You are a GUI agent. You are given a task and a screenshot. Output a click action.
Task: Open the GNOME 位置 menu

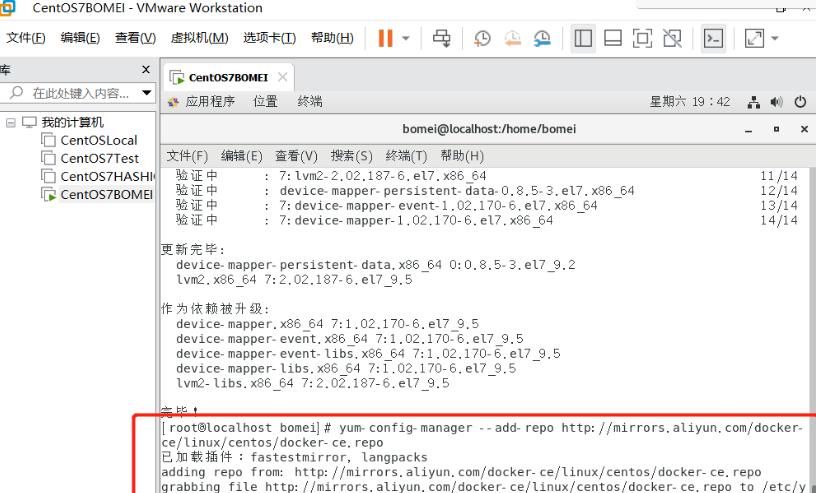click(265, 102)
